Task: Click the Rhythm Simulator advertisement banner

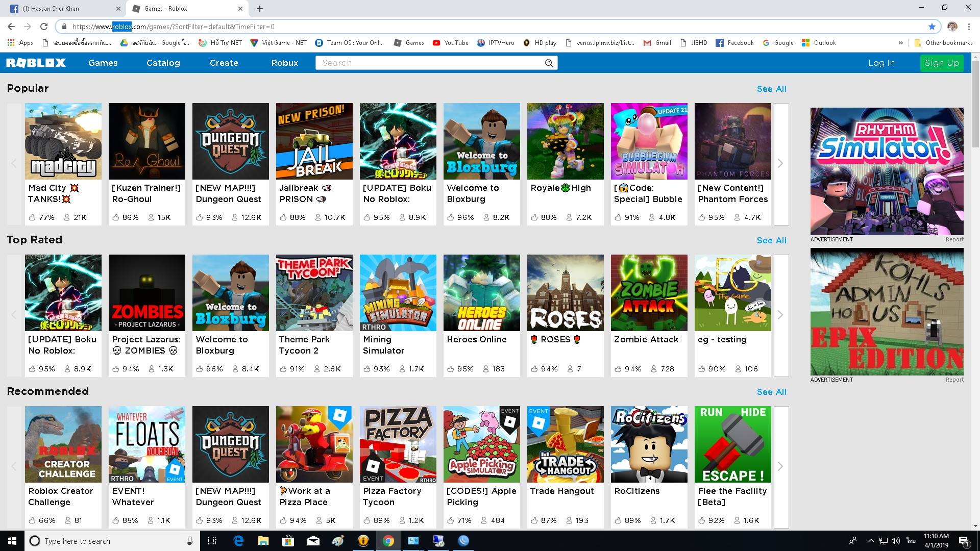Action: 887,171
